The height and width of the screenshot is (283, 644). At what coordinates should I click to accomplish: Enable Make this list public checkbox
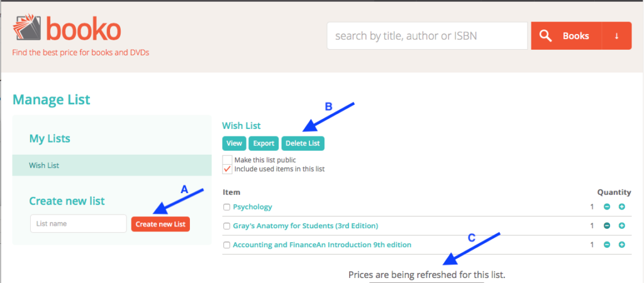tap(227, 160)
